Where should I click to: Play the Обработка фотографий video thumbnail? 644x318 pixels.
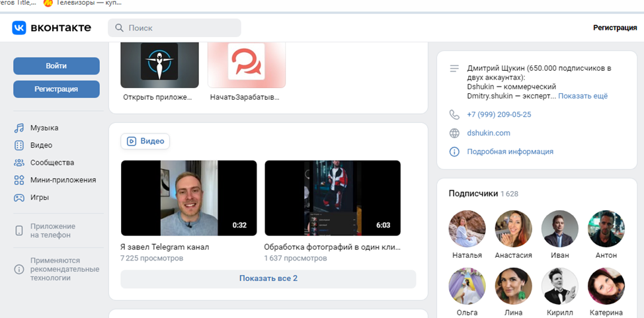pos(333,198)
